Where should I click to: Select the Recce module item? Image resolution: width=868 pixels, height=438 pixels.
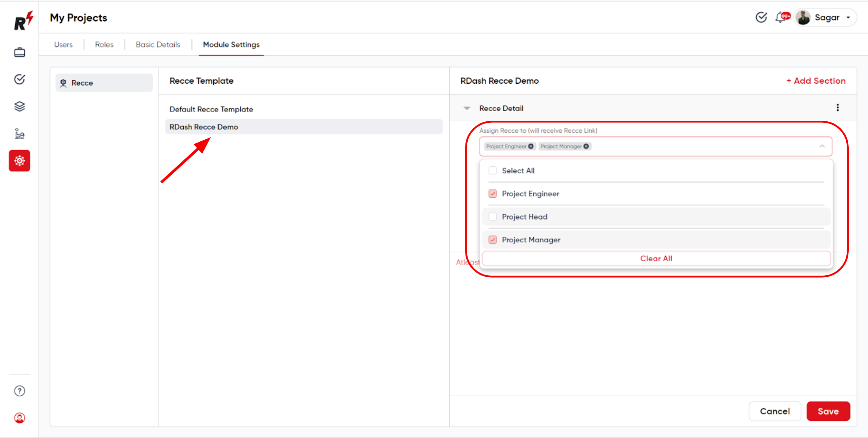104,83
